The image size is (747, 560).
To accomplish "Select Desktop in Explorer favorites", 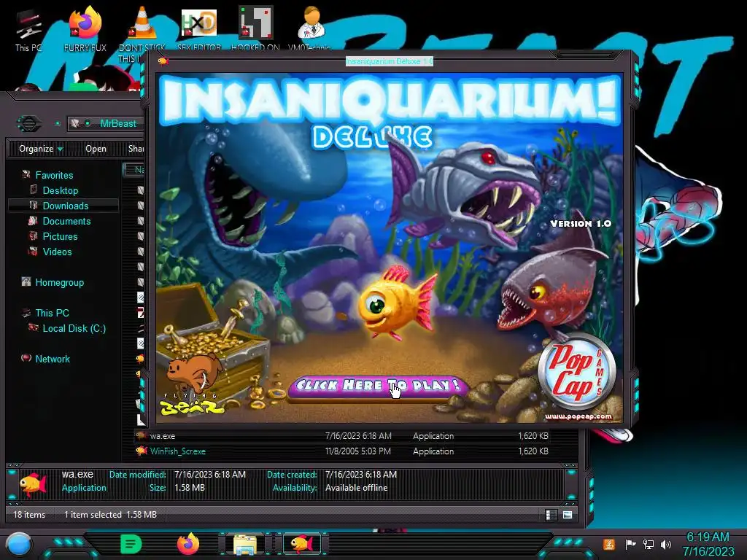I will [60, 190].
